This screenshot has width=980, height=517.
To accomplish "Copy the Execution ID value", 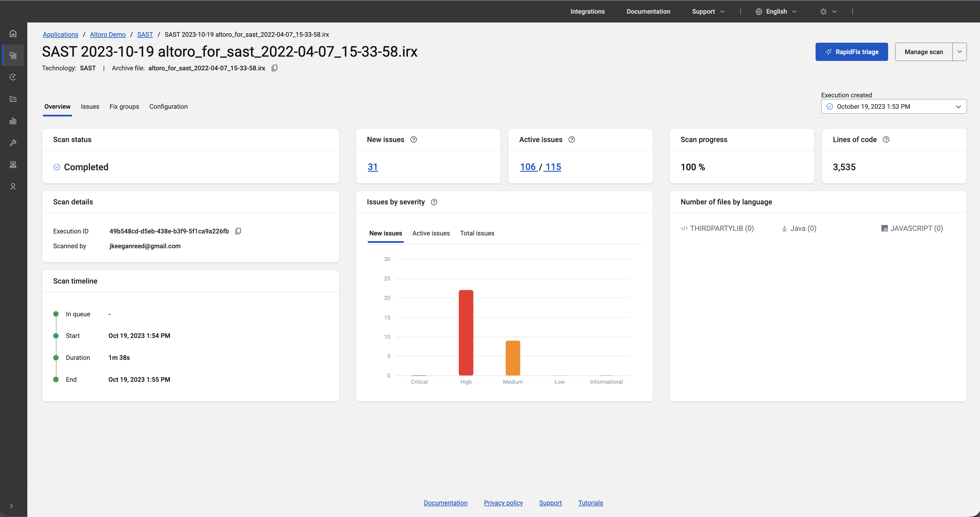I will click(x=238, y=231).
